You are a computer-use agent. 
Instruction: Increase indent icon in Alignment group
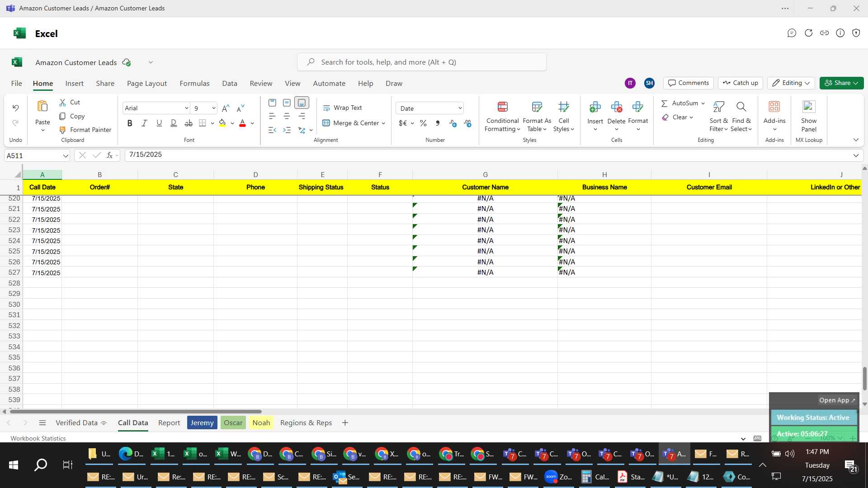287,130
